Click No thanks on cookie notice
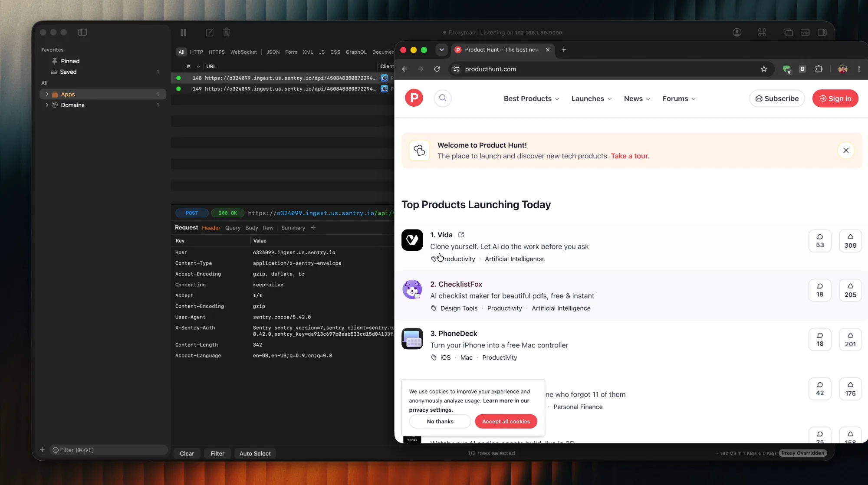Viewport: 868px width, 485px height. click(440, 421)
